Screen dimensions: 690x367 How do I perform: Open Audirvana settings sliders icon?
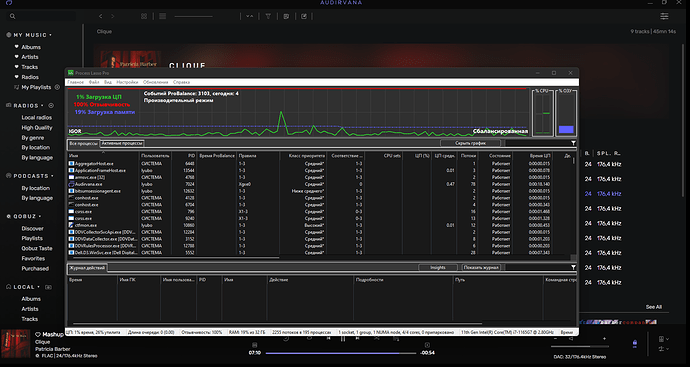click(664, 16)
